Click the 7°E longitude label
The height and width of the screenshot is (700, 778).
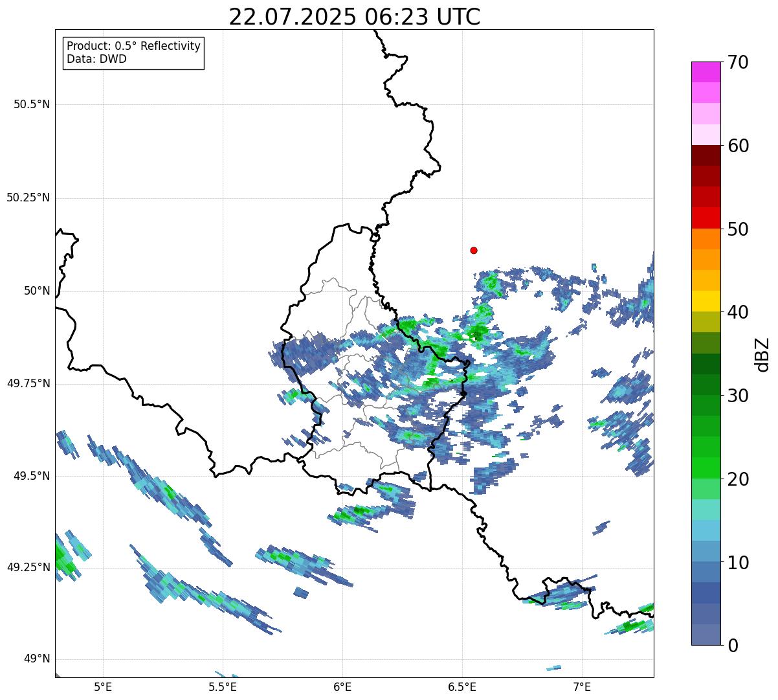point(582,686)
